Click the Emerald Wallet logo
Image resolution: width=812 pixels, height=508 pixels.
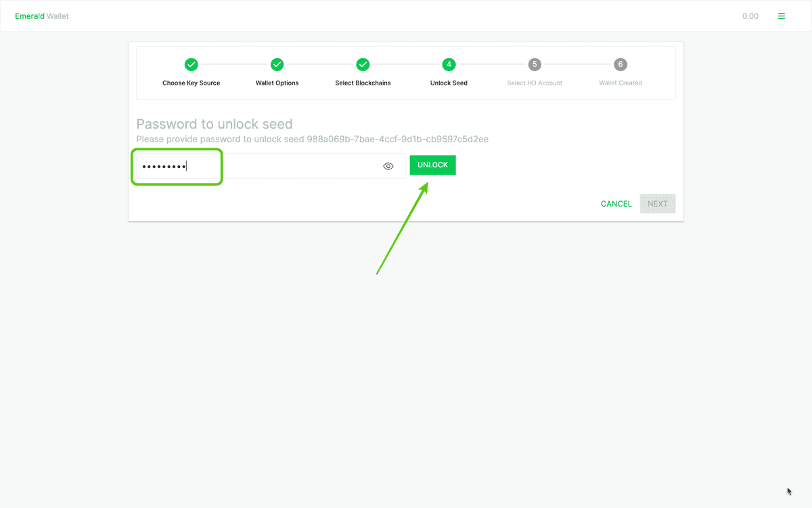pyautogui.click(x=41, y=16)
